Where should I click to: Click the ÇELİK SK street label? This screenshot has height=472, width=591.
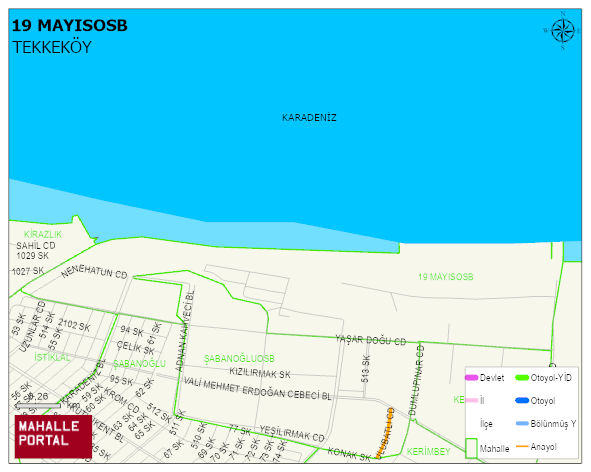click(135, 348)
